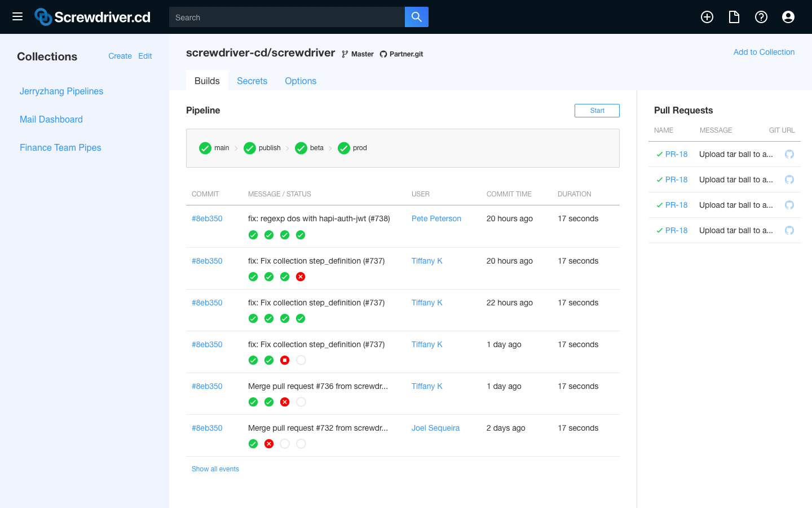The image size is (812, 508).
Task: Click the COMMIT TIME column header
Action: point(509,194)
